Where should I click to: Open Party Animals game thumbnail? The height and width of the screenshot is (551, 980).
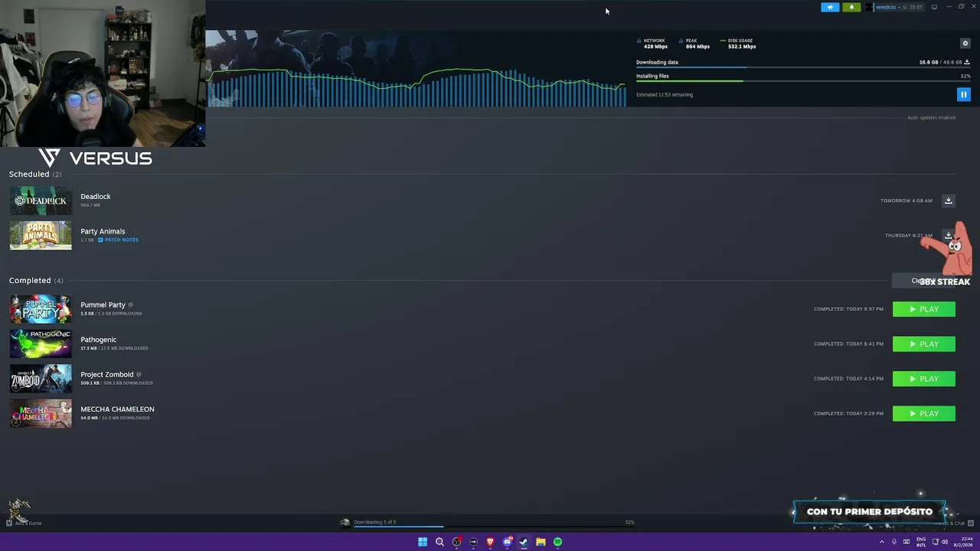click(41, 235)
